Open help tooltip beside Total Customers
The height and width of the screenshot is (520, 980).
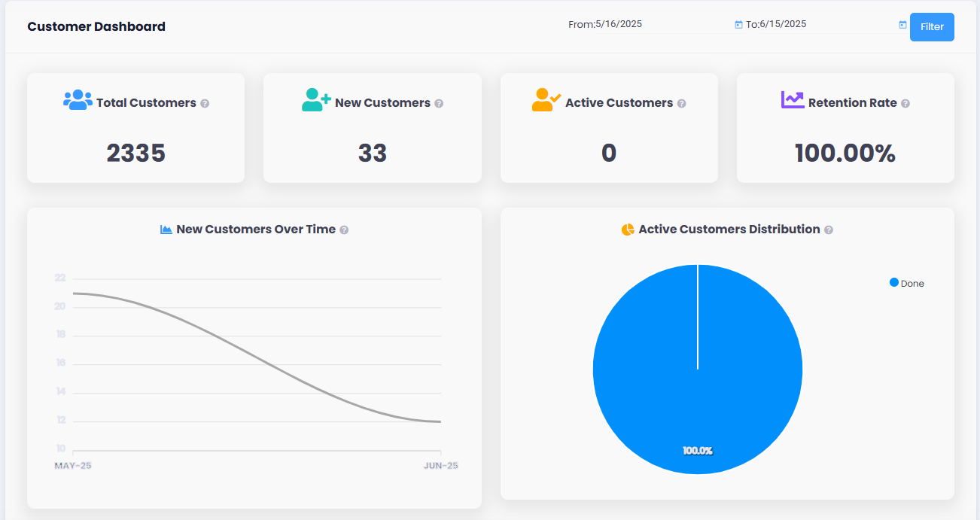[x=205, y=104]
